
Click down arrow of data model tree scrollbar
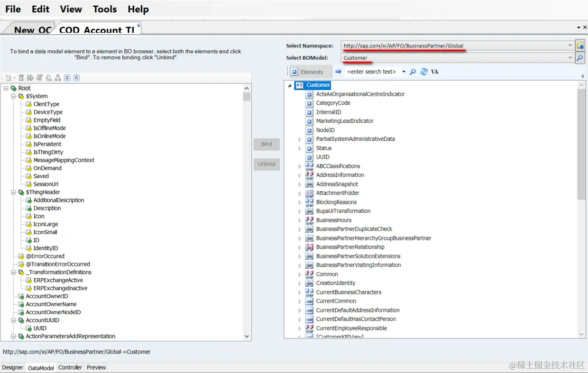(x=247, y=336)
